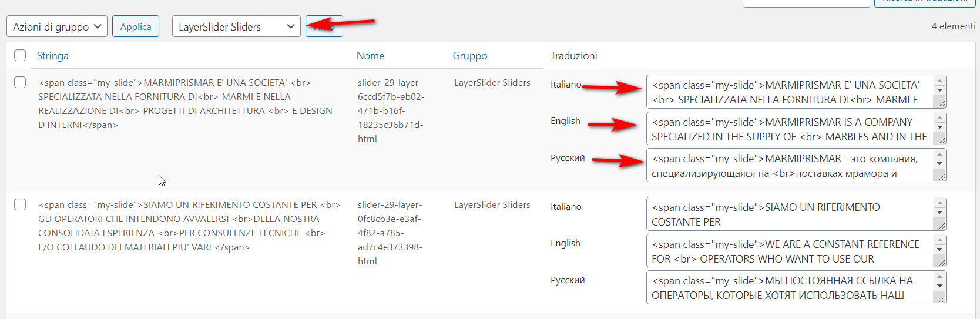This screenshot has width=980, height=319.
Task: Edit Italiano translation SIAMO UN RIFERIMENTO
Action: pos(796,214)
